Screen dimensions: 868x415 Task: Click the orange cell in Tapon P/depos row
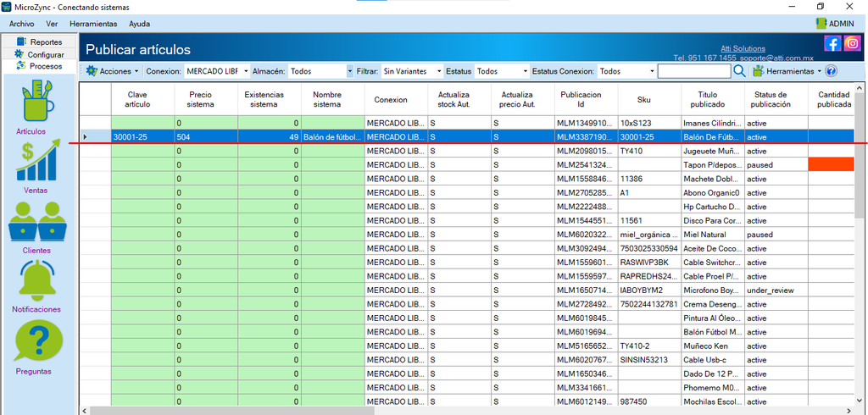832,164
